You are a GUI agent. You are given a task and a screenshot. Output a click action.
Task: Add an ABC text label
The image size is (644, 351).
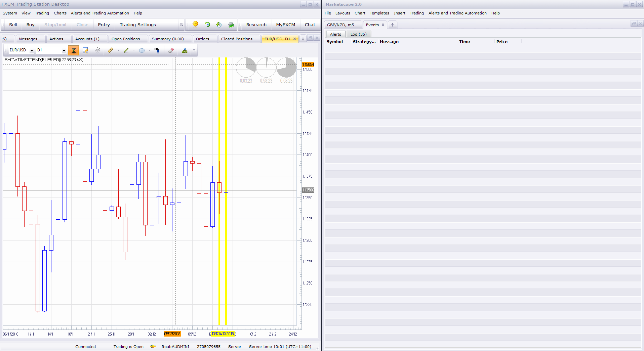(x=157, y=50)
